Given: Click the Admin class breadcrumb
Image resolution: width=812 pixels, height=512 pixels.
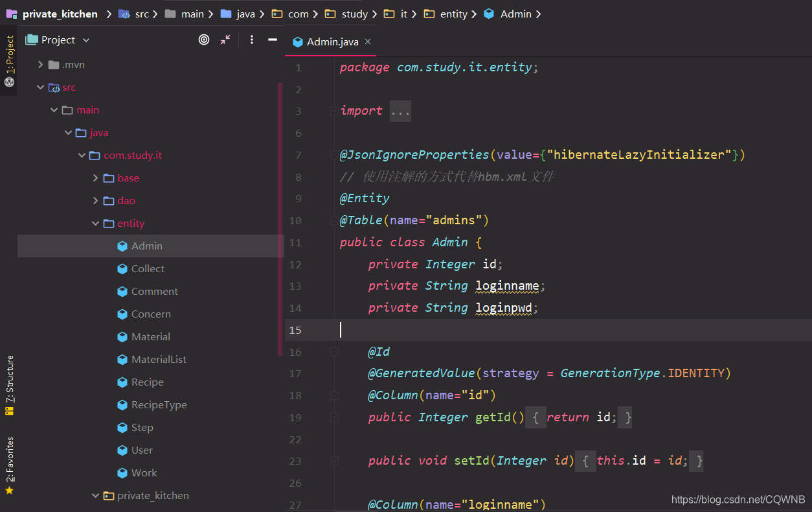Looking at the screenshot, I should [508, 14].
